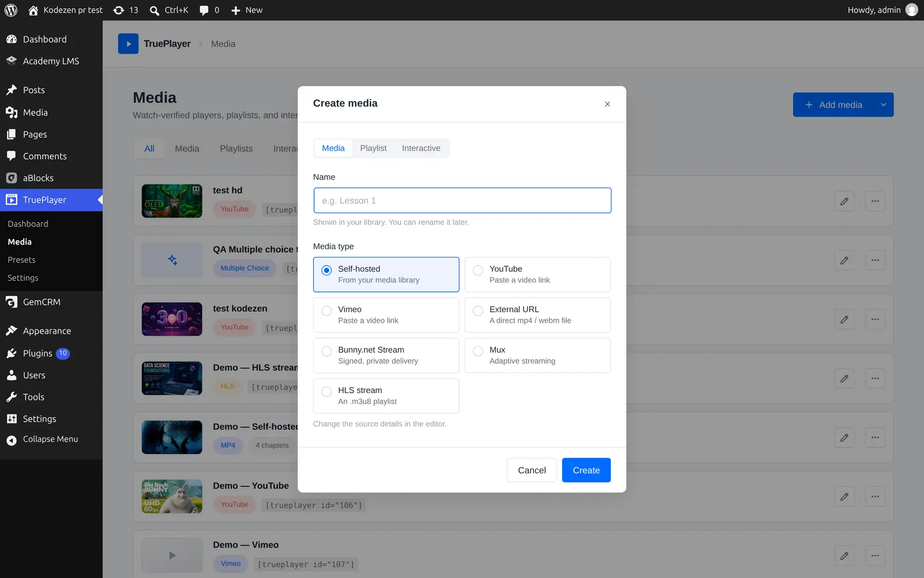924x578 pixels.
Task: Click the MP4 tag on Demo — Self-hosted
Action: 228,445
